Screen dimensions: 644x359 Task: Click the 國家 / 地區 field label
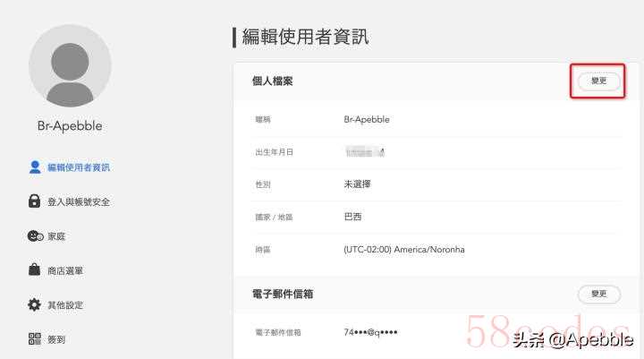pos(274,218)
